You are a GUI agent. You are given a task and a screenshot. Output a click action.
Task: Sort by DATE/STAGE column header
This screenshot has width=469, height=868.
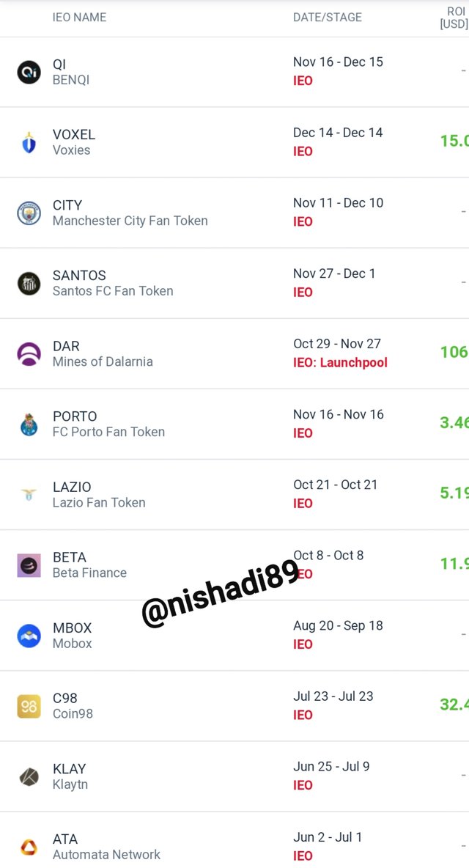point(328,17)
